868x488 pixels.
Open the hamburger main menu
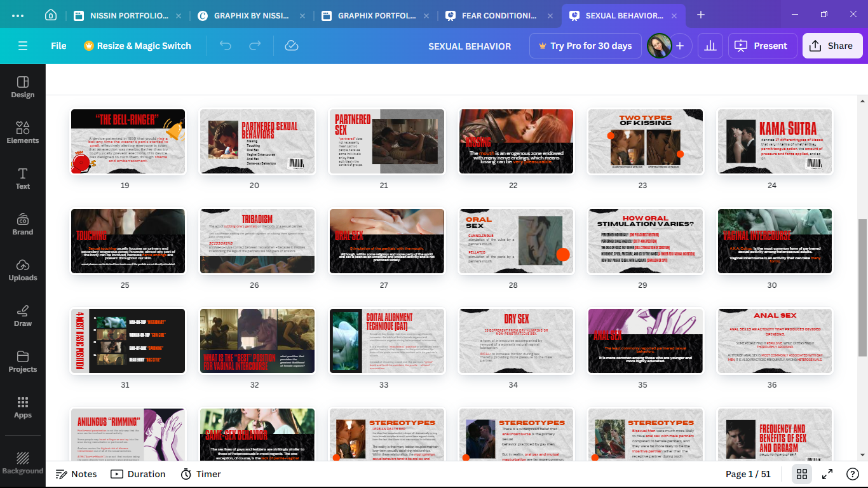[23, 46]
